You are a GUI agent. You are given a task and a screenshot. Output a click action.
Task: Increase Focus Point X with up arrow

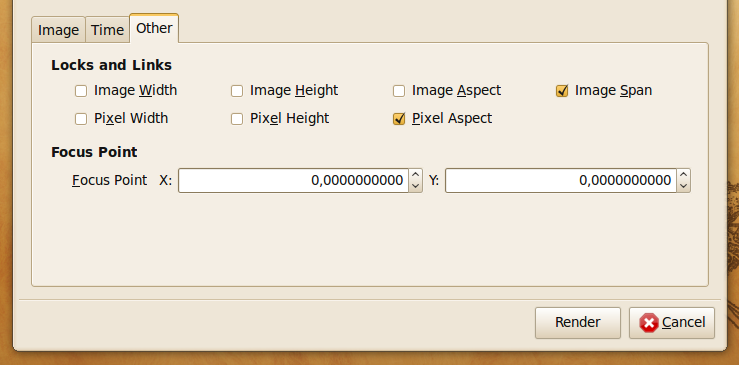tap(415, 175)
